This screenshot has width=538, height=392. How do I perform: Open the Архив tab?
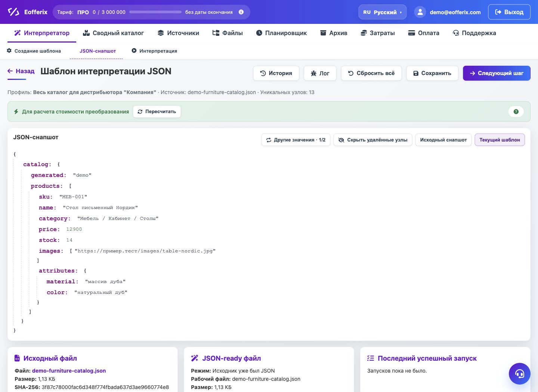(334, 33)
